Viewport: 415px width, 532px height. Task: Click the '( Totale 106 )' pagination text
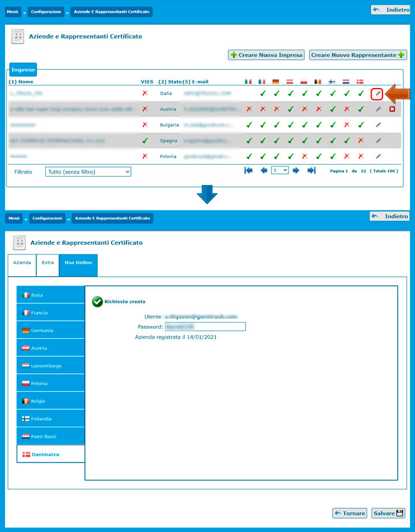(x=384, y=171)
